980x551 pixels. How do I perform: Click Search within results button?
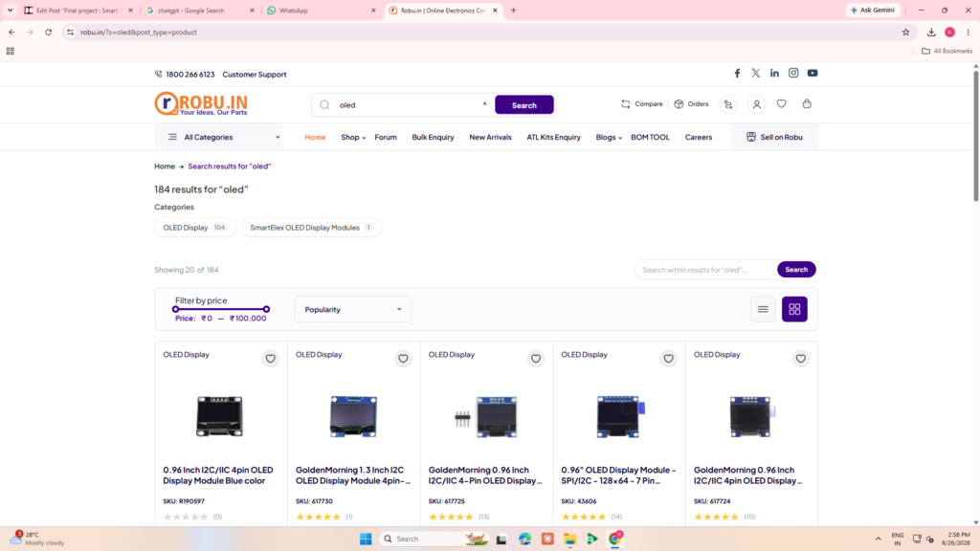pyautogui.click(x=796, y=269)
